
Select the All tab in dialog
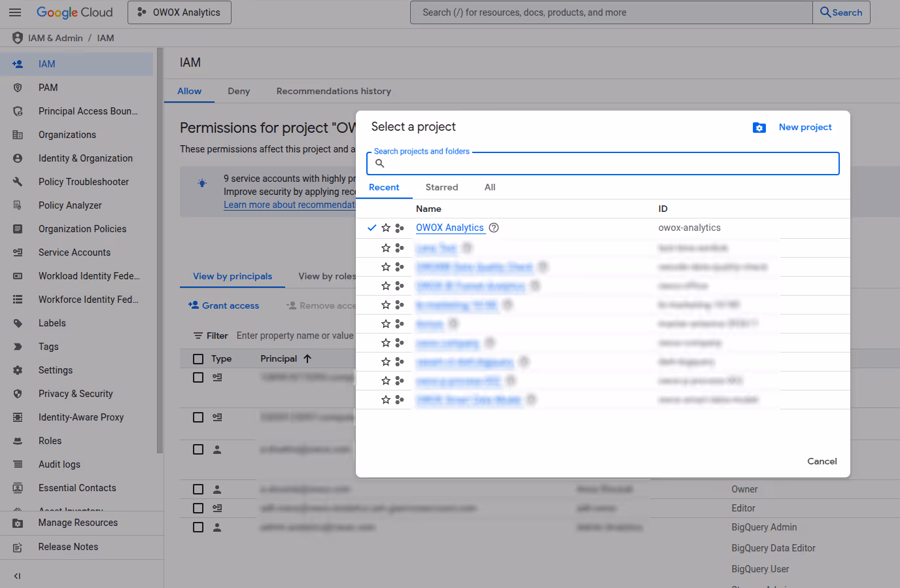pyautogui.click(x=490, y=188)
